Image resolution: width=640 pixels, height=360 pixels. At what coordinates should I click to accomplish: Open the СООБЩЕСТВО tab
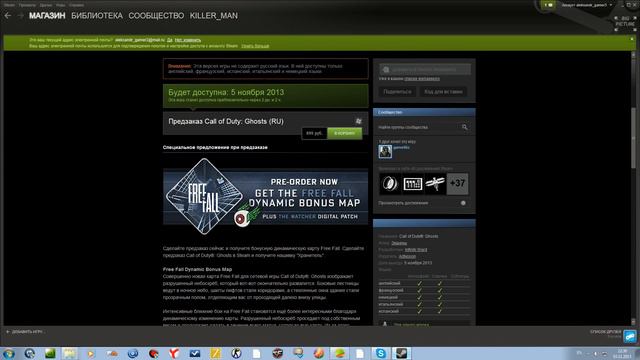156,16
